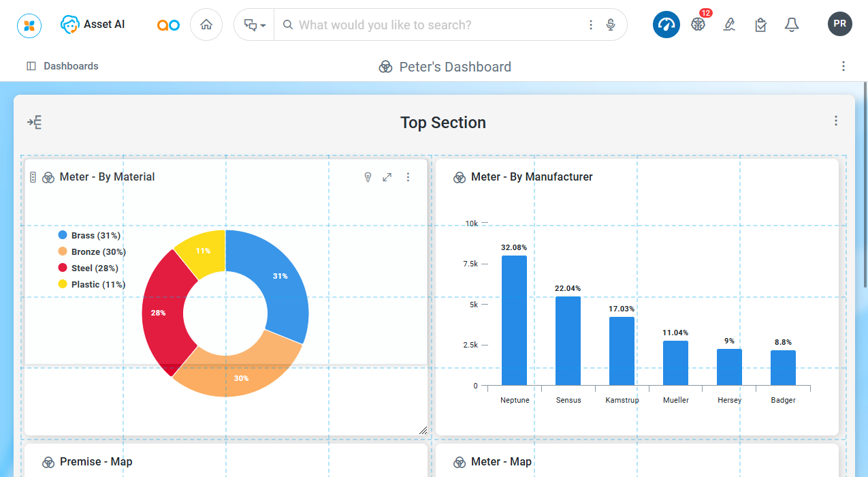This screenshot has height=477, width=868.
Task: Click the microphone voice search icon
Action: point(611,25)
